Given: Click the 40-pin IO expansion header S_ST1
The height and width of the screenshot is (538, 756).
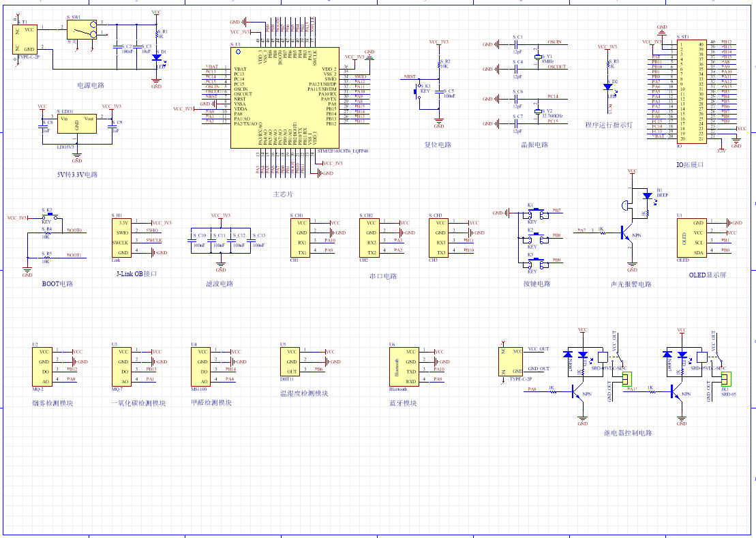Looking at the screenshot, I should click(x=689, y=91).
